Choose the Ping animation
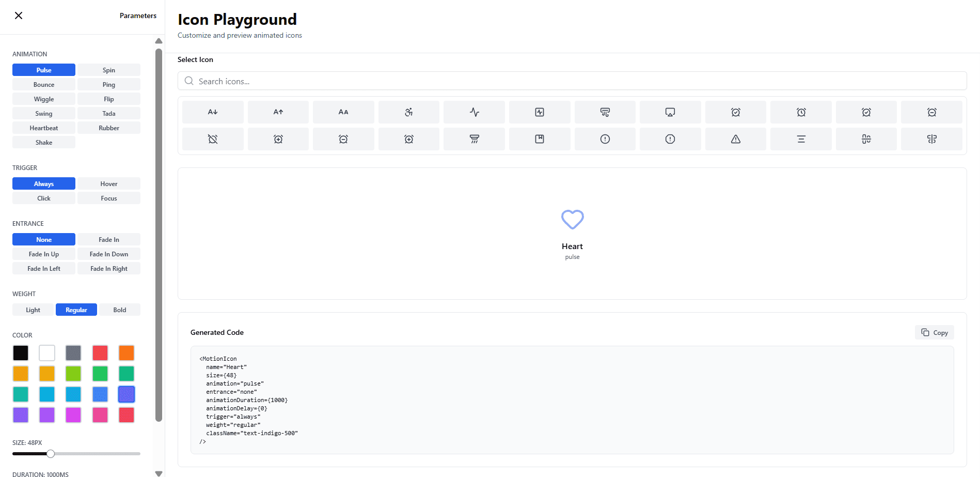This screenshot has height=477, width=980. (x=109, y=84)
